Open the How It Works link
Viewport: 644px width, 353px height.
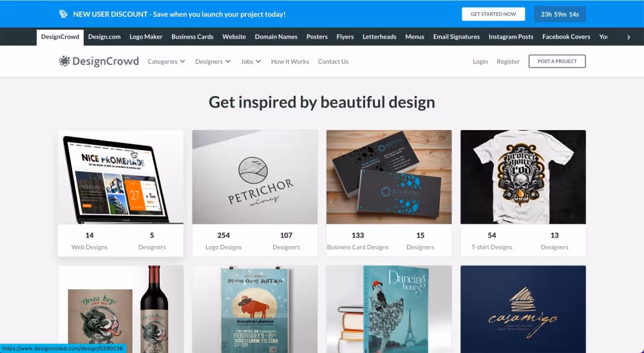[x=290, y=61]
